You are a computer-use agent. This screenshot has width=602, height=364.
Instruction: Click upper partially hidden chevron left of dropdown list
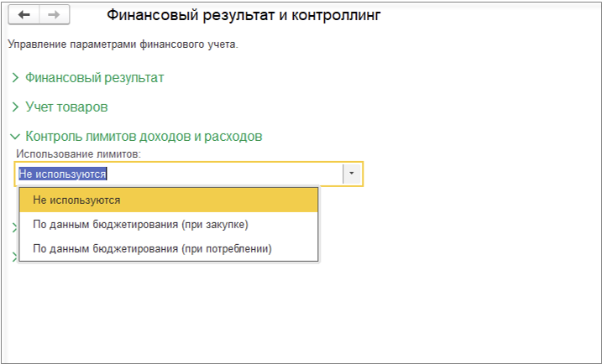click(x=14, y=227)
